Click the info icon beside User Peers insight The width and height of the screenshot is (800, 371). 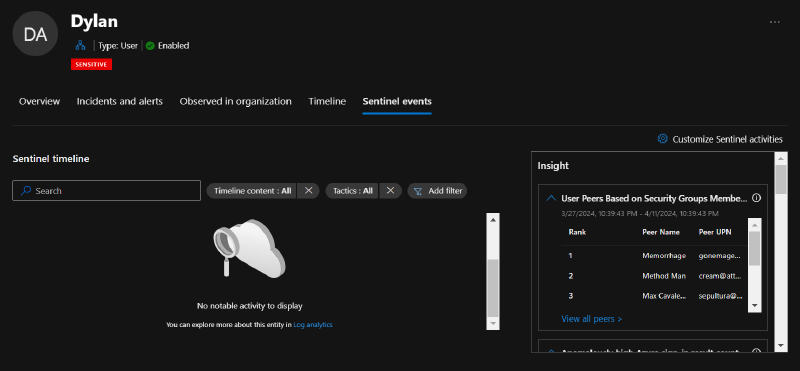point(757,198)
